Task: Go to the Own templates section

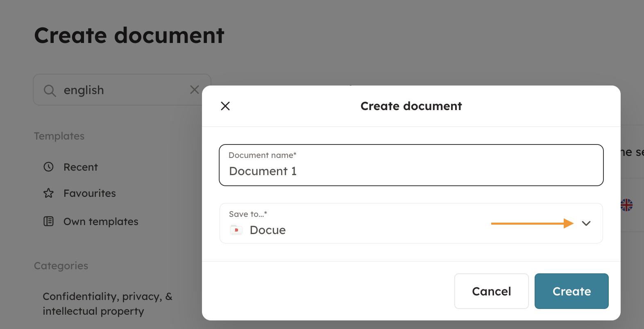Action: [101, 222]
